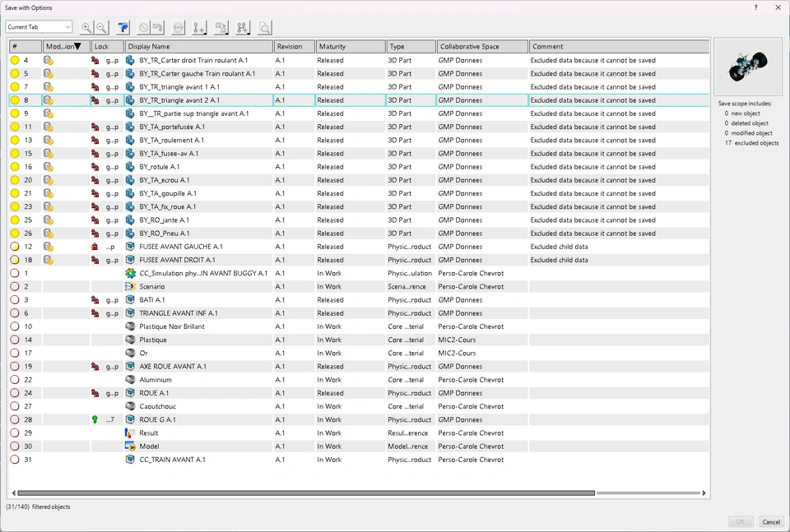Click the scrollbar left arrow
Image resolution: width=790 pixels, height=532 pixels.
click(x=14, y=493)
